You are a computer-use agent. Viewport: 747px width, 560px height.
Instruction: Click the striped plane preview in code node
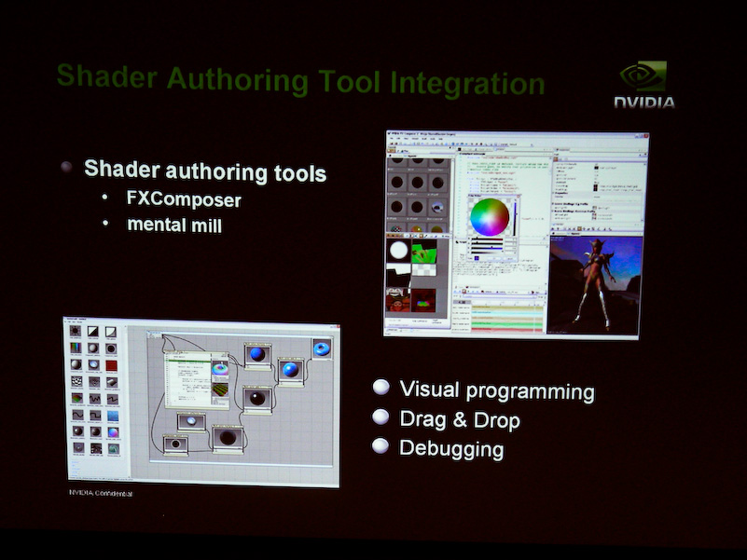(x=219, y=389)
